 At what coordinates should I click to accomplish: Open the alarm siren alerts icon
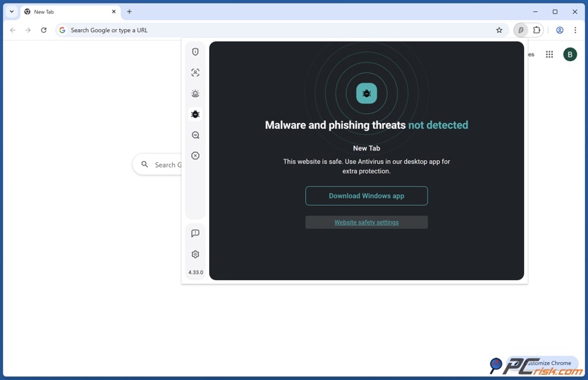click(195, 93)
